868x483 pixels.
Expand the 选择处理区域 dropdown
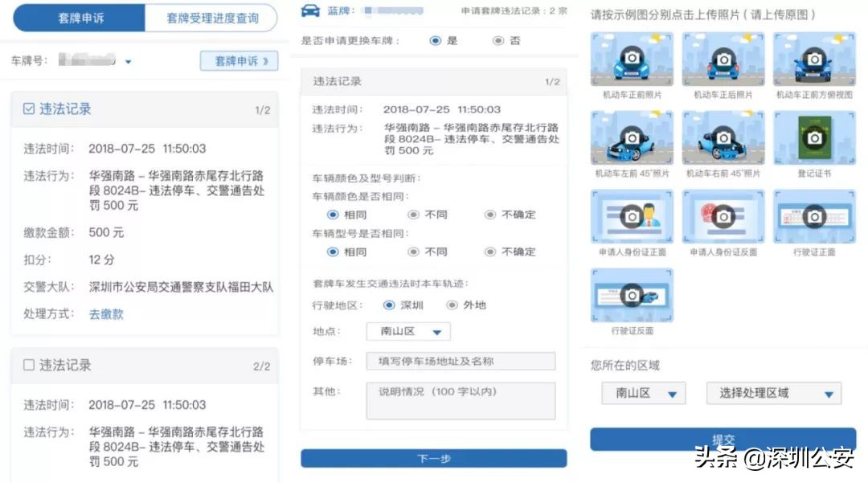[x=773, y=393]
